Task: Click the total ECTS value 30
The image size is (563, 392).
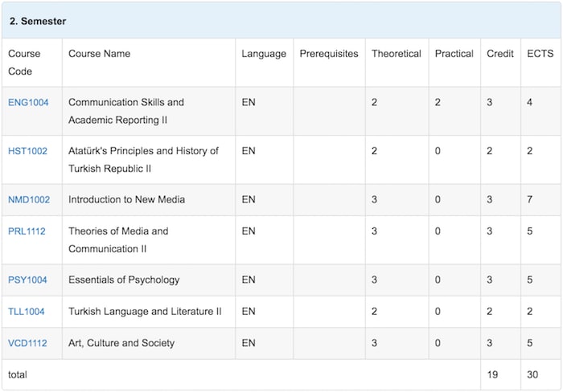Action: click(532, 375)
